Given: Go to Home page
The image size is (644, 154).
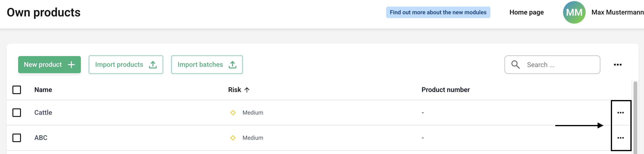Looking at the screenshot, I should point(526,12).
